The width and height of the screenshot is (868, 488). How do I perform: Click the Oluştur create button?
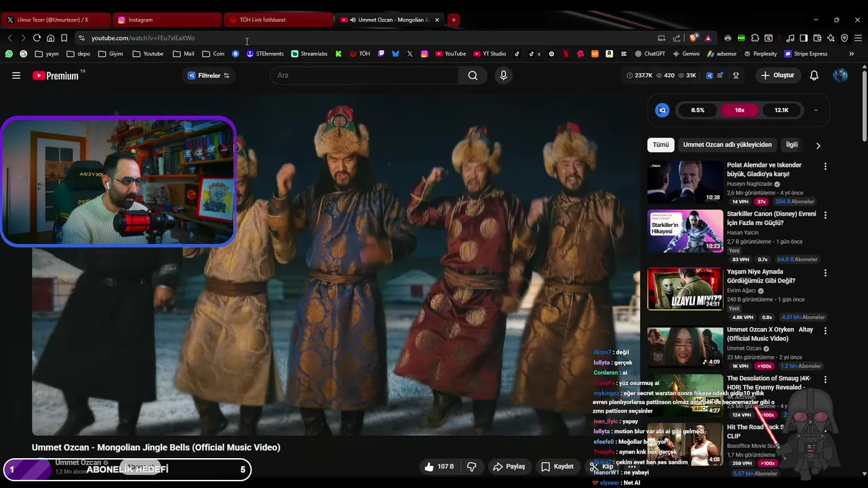click(778, 75)
